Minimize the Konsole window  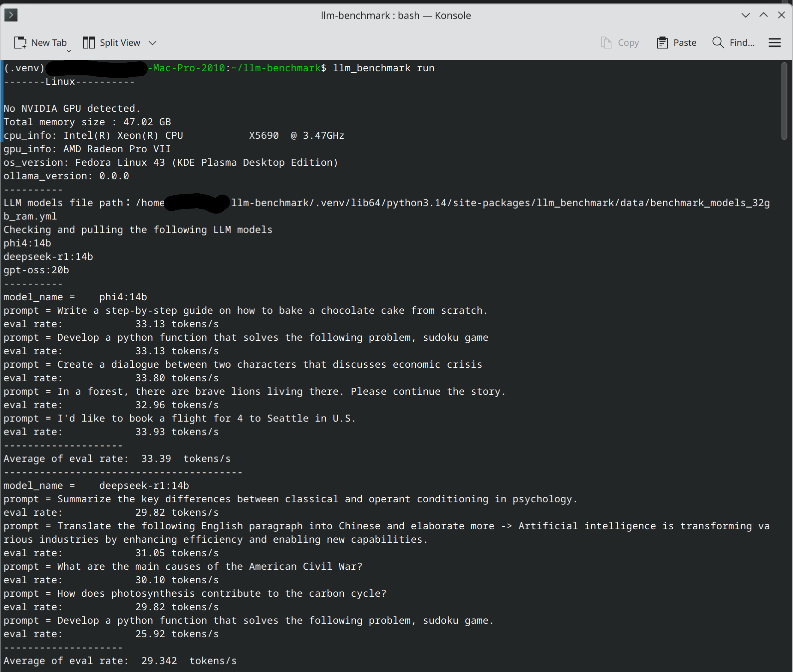pos(746,15)
